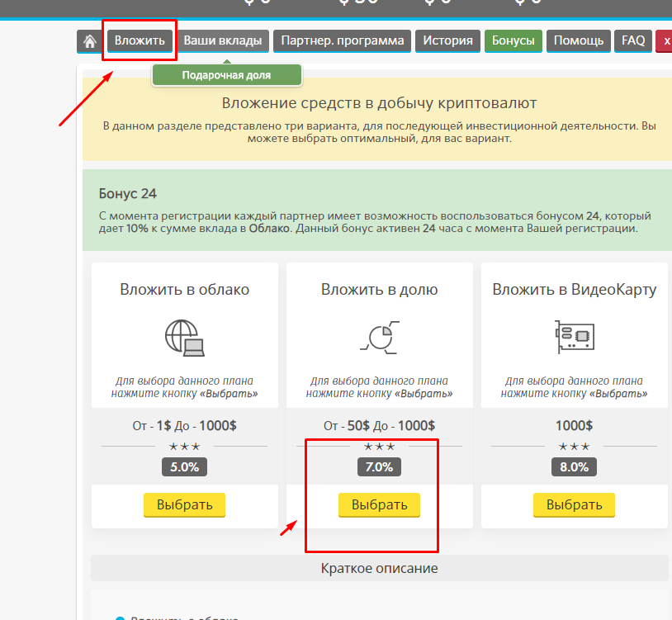Click the Бонус 24 heading
Screen dimensions: 672x620
coord(128,194)
